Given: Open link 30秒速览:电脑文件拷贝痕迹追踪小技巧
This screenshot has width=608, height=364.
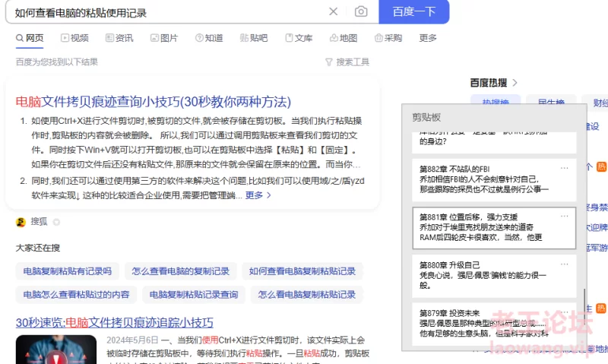Looking at the screenshot, I should (115, 322).
